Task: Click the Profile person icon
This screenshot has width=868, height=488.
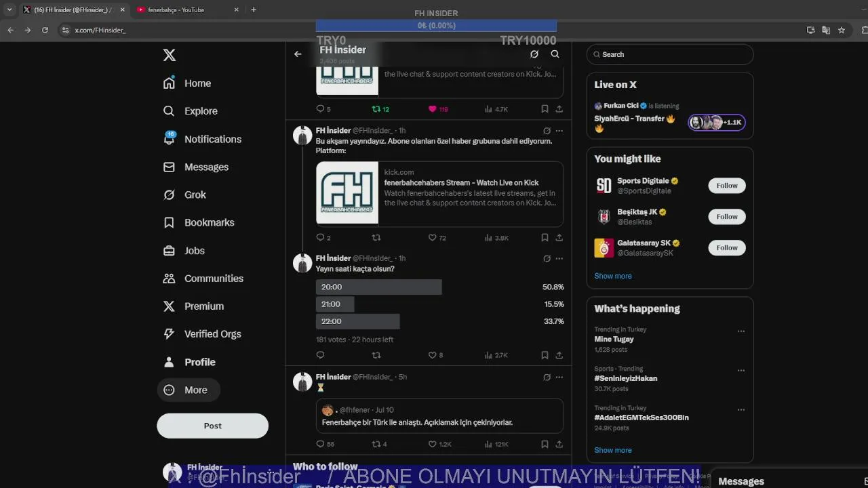Action: [x=169, y=362]
